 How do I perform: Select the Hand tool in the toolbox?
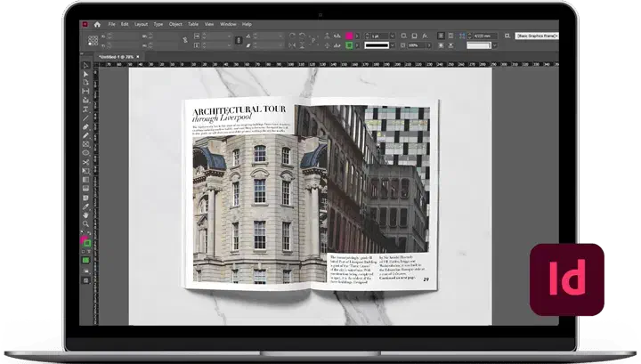[x=86, y=214]
